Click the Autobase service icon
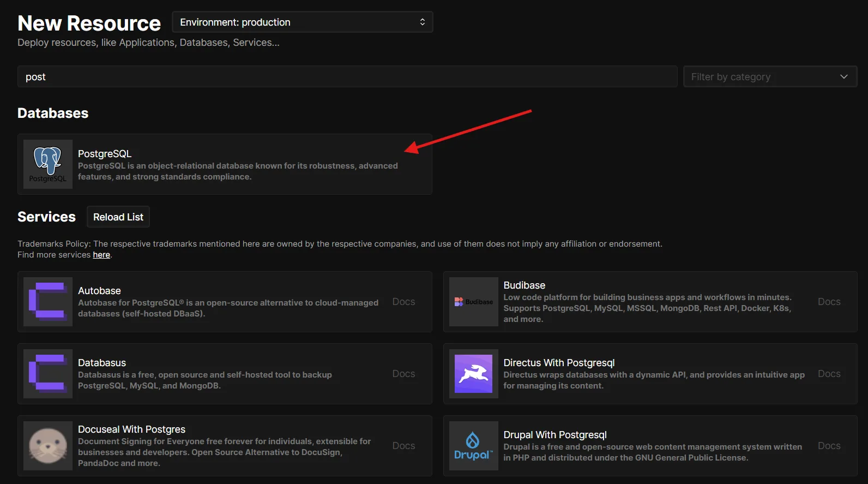Image resolution: width=868 pixels, height=484 pixels. click(x=48, y=302)
